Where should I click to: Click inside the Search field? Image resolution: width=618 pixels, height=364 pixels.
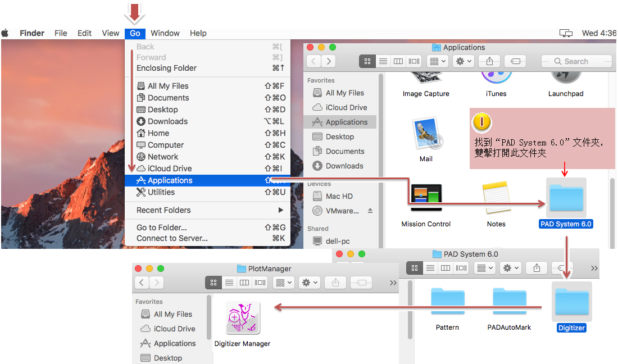(576, 61)
